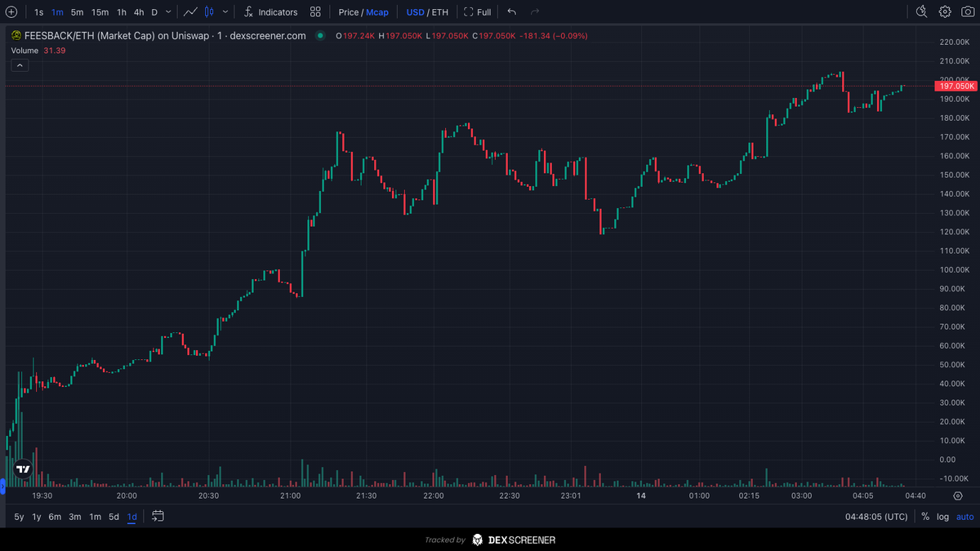Select the 1s timeframe
The height and width of the screenshot is (551, 980).
pyautogui.click(x=38, y=12)
